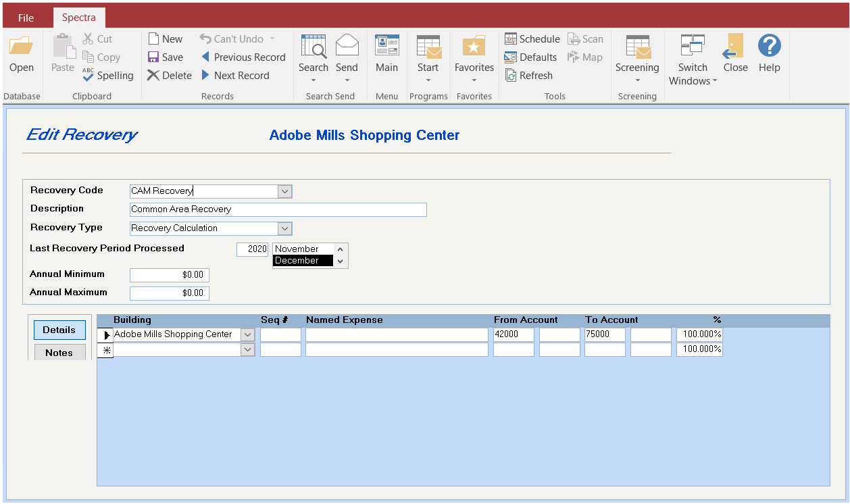Click the Paste clipboard icon
The width and height of the screenshot is (850, 504).
coord(63,54)
